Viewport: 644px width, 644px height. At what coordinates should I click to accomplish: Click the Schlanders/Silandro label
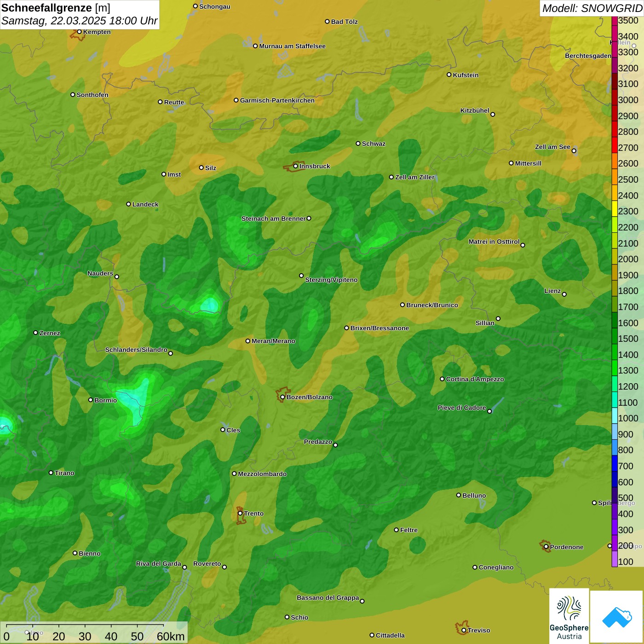136,350
